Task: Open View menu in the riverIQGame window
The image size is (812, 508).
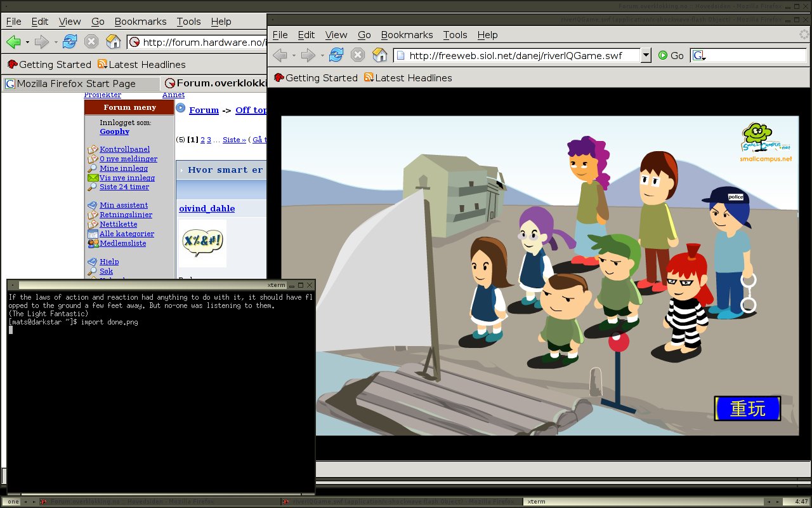Action: [336, 35]
